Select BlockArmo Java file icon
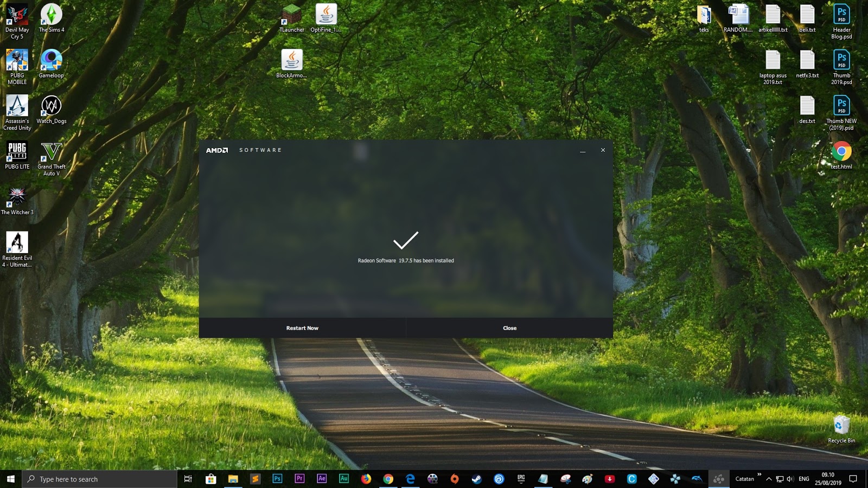 coord(292,64)
